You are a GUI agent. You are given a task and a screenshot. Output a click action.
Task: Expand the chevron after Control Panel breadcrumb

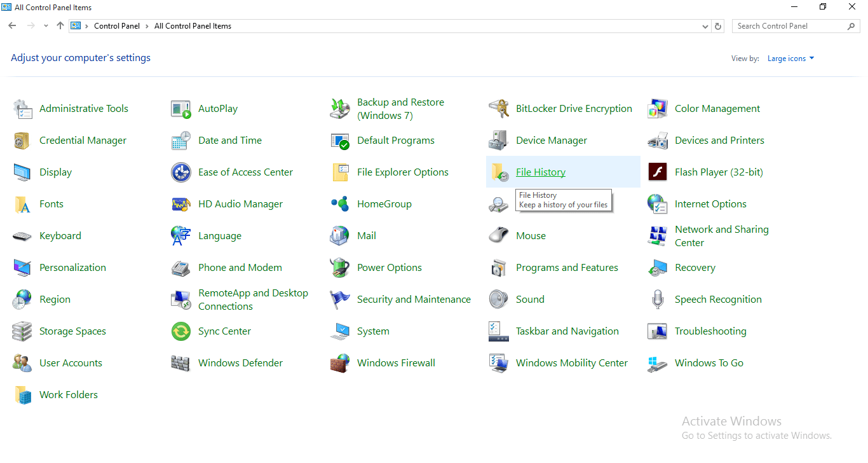(147, 26)
